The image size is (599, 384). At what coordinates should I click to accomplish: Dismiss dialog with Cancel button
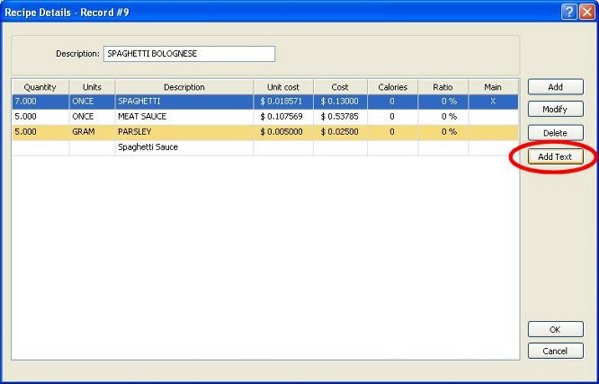click(555, 351)
